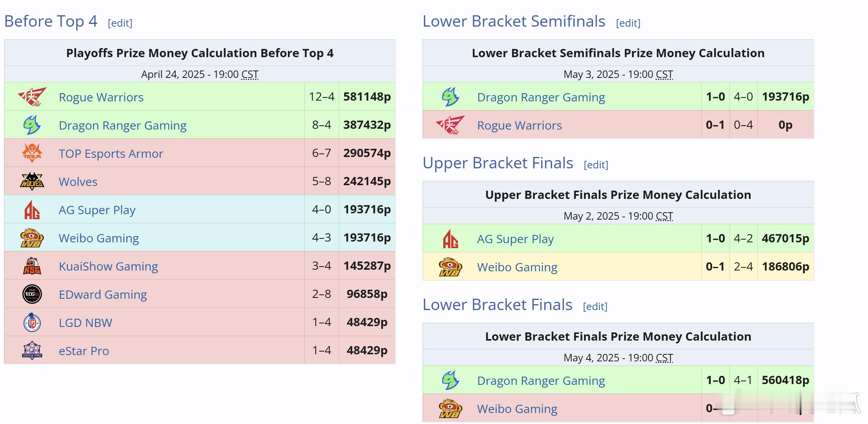Viewport: 868px width, 424px height.
Task: Click Weibo Gaming logo in Lower Bracket Finals
Action: tap(450, 408)
